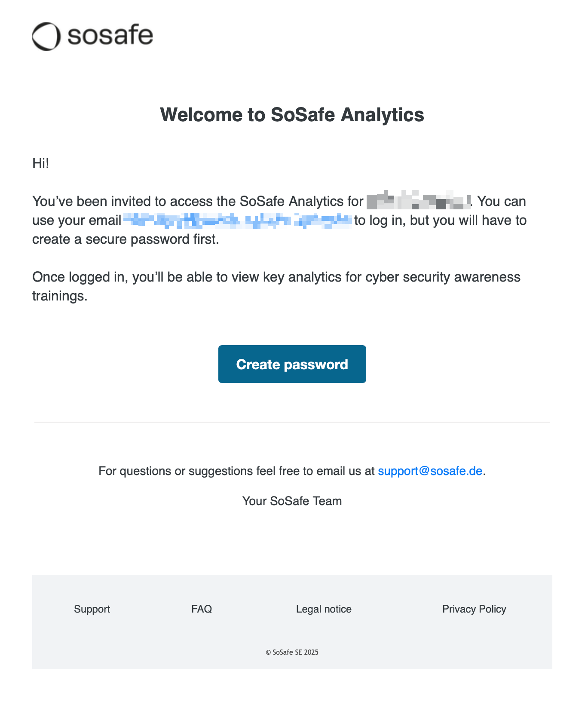View the Privacy Policy footer link
This screenshot has height=711, width=588.
tap(474, 609)
